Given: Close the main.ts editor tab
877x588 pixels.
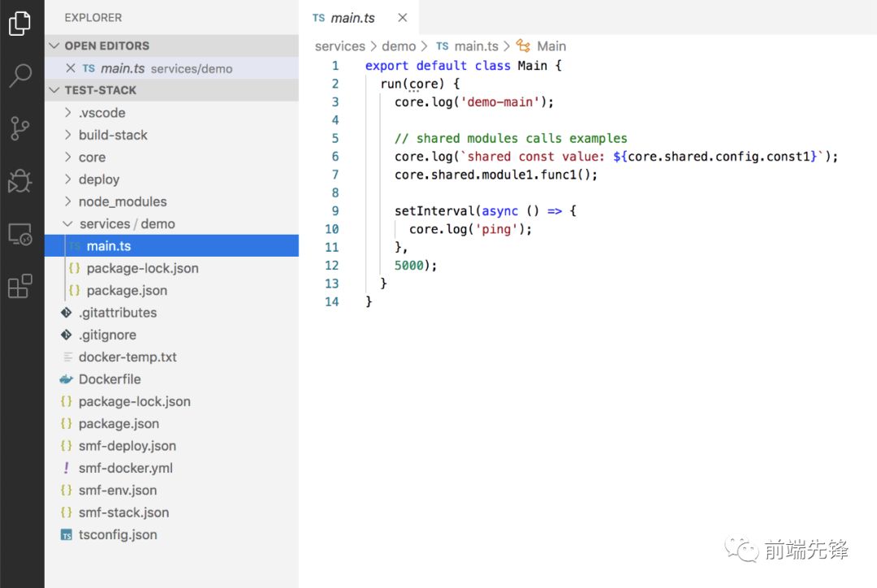Looking at the screenshot, I should coord(403,18).
